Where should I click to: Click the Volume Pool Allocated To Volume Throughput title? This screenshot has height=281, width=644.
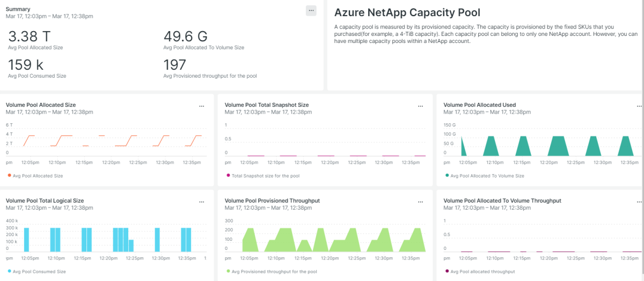pyautogui.click(x=502, y=201)
